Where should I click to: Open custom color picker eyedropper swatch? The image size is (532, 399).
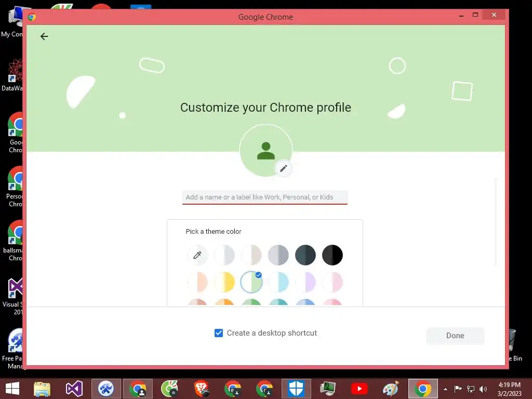point(197,255)
